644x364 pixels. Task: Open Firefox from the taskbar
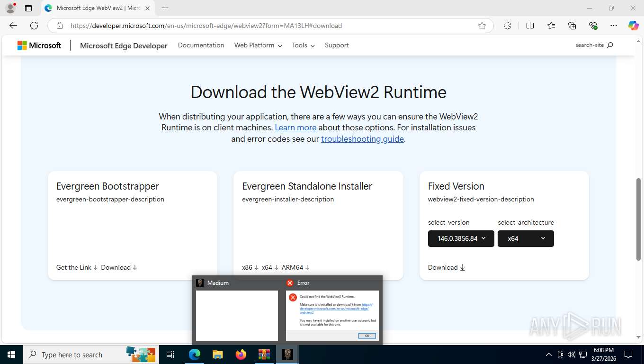tap(241, 355)
